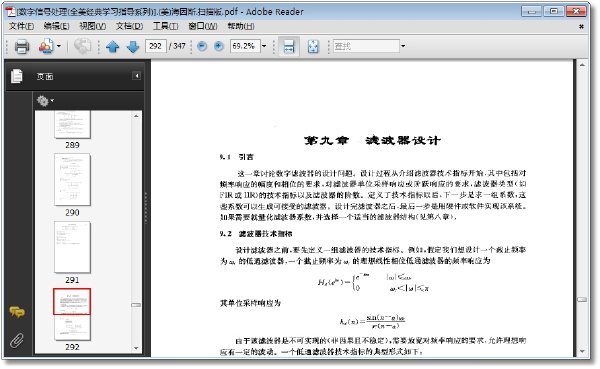Open the zoom level dropdown arrow

[x=264, y=46]
